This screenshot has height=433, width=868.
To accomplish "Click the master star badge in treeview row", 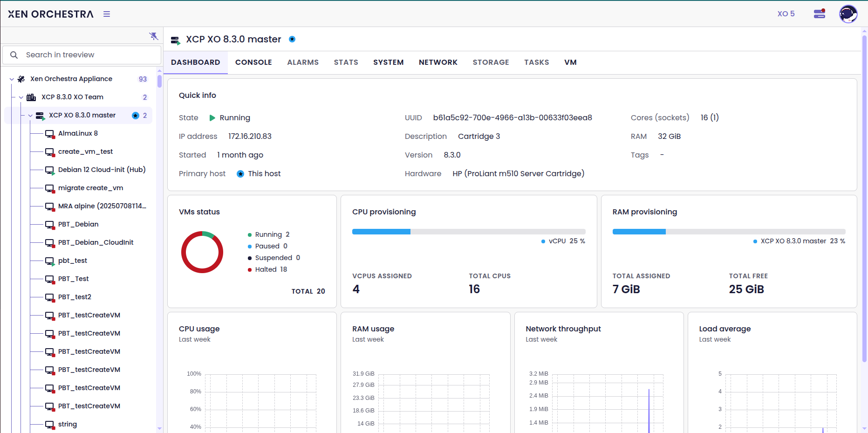I will pyautogui.click(x=136, y=116).
